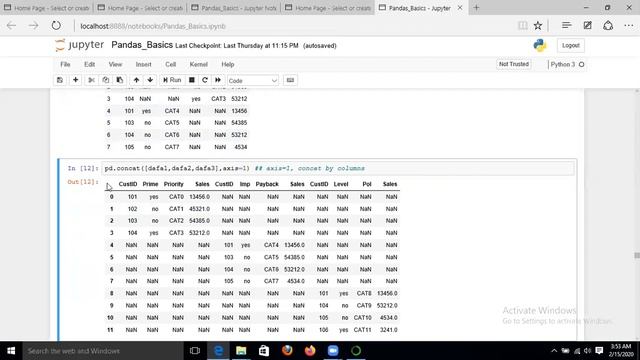Interrupt the kernel stop icon
The image size is (640, 360).
pos(191,80)
